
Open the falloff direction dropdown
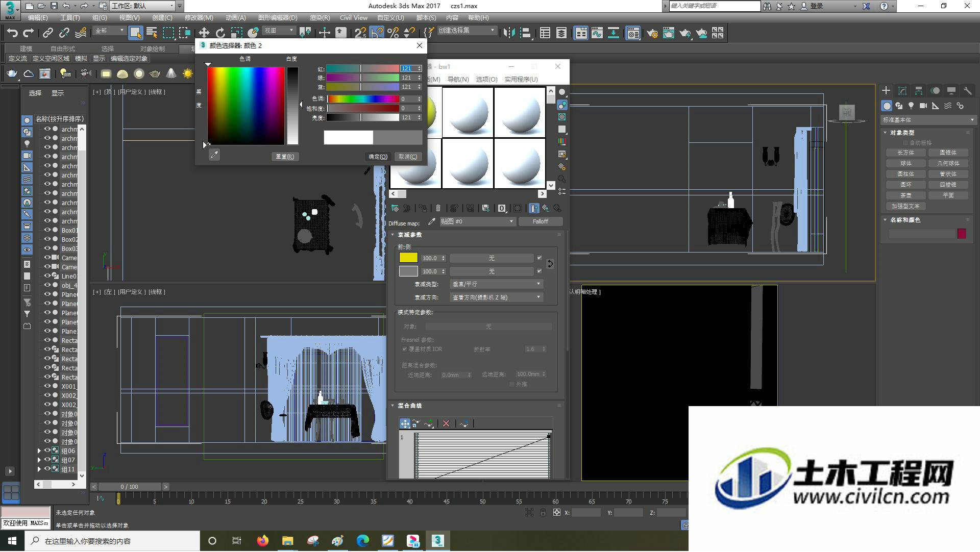pos(497,297)
